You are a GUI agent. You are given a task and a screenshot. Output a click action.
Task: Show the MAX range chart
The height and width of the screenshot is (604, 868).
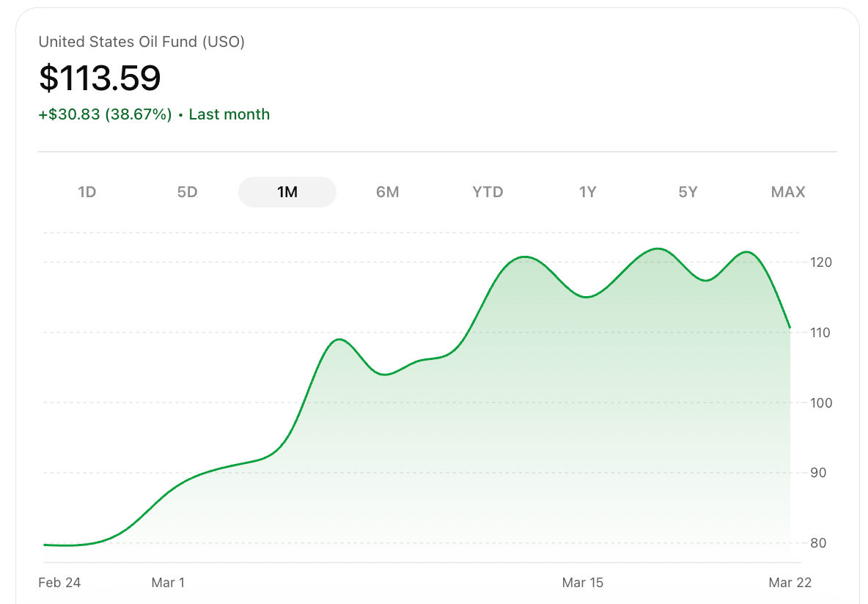pos(788,192)
